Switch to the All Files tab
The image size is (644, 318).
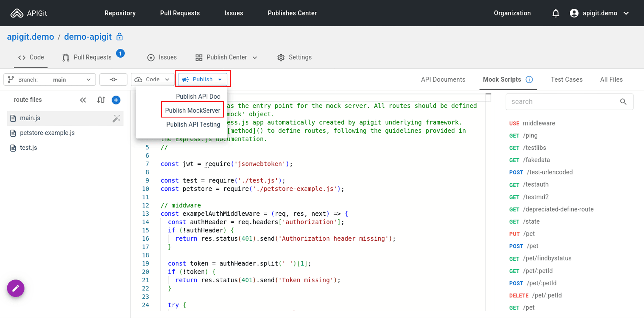(x=611, y=80)
